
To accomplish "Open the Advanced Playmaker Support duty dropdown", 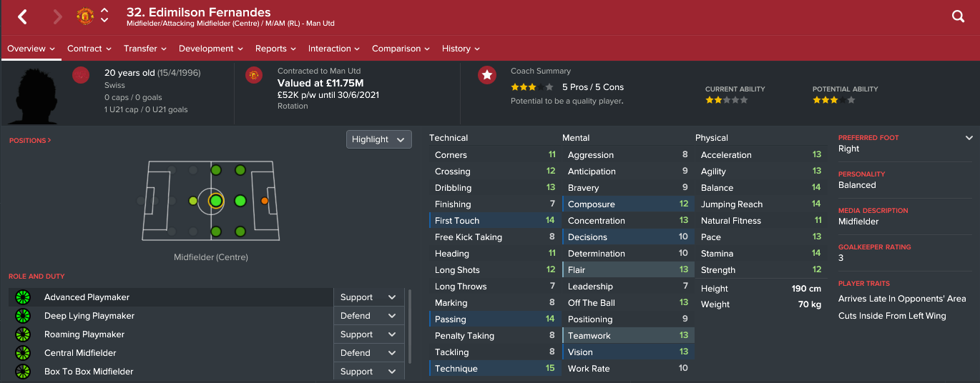I will tap(368, 297).
